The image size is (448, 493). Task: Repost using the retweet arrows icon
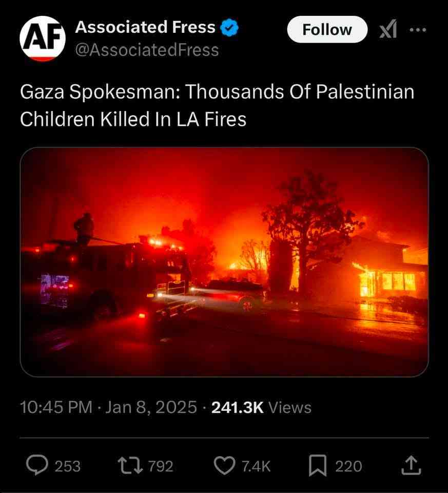click(130, 465)
